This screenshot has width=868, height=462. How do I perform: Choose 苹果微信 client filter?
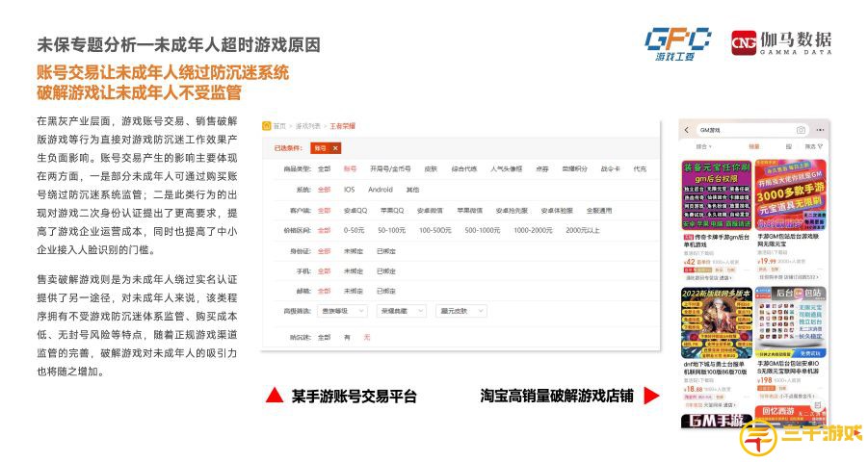coord(469,210)
